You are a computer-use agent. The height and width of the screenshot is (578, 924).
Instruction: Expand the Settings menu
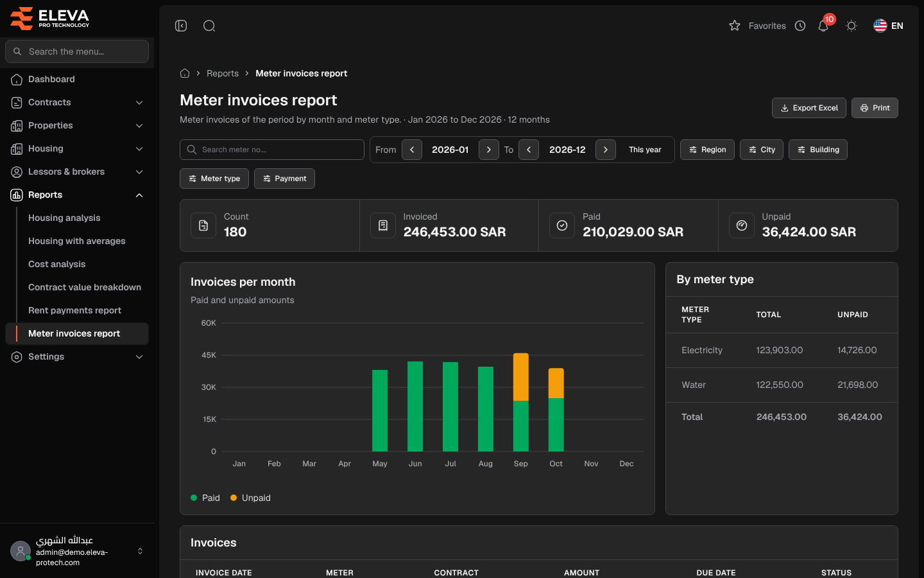tap(77, 356)
